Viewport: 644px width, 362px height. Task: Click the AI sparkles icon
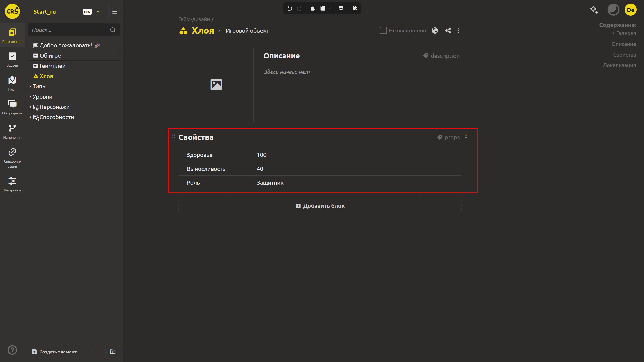pos(594,10)
